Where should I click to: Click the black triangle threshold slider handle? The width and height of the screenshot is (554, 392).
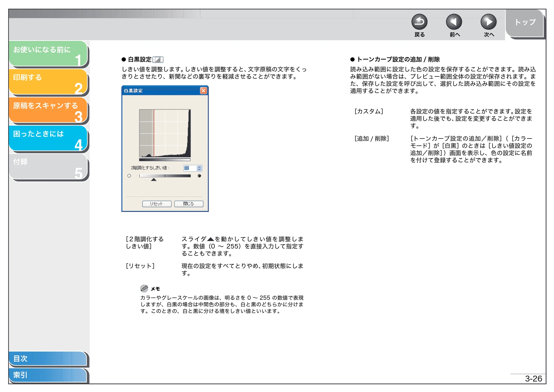tap(154, 180)
